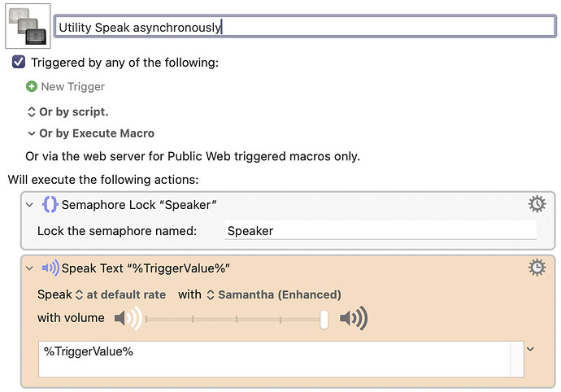
Task: Open the Samantha (Enhanced) voice dropdown
Action: tap(273, 294)
